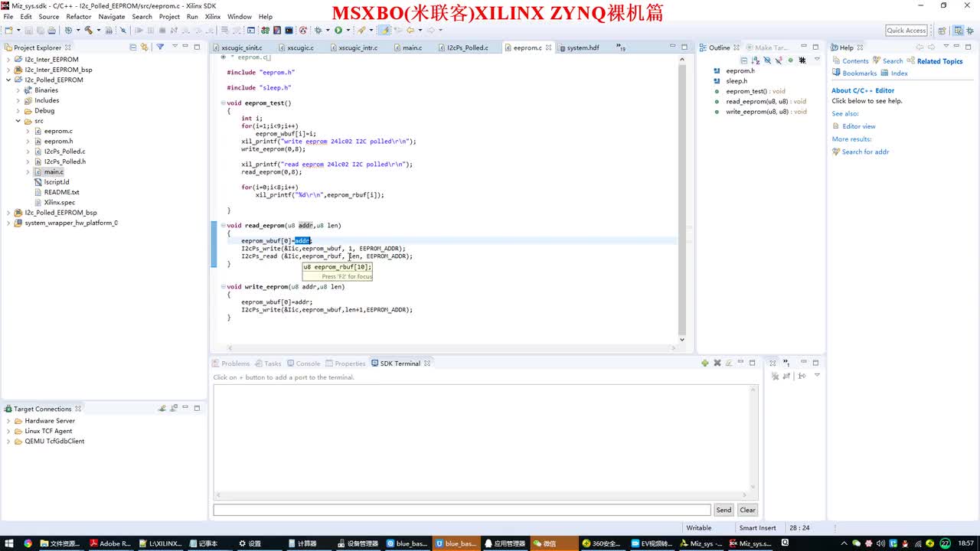Image resolution: width=980 pixels, height=551 pixels.
Task: Open the Project Explorer view menu triangle
Action: 175,47
